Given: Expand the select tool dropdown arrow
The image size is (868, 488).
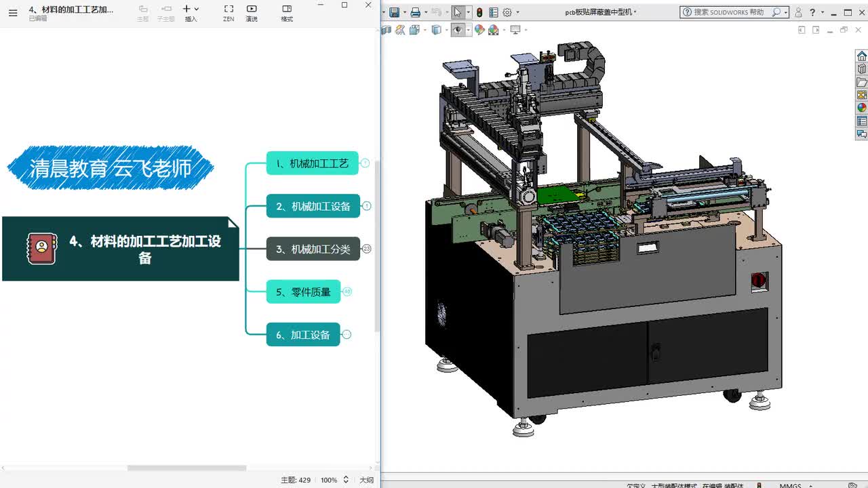Looking at the screenshot, I should 468,12.
